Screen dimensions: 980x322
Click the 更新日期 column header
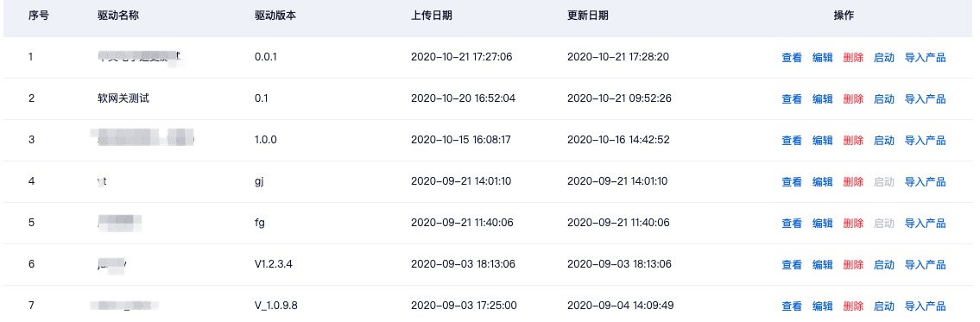coord(587,16)
